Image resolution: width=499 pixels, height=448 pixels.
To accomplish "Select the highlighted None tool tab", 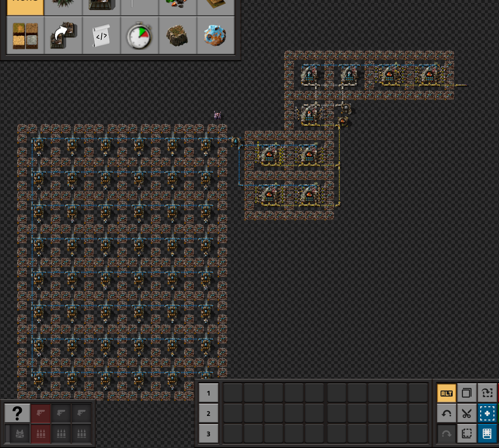I will (x=25, y=7).
